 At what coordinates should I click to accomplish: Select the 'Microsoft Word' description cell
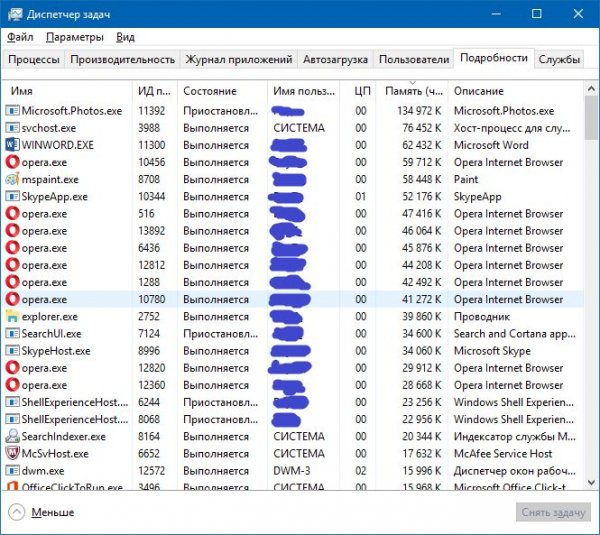491,145
